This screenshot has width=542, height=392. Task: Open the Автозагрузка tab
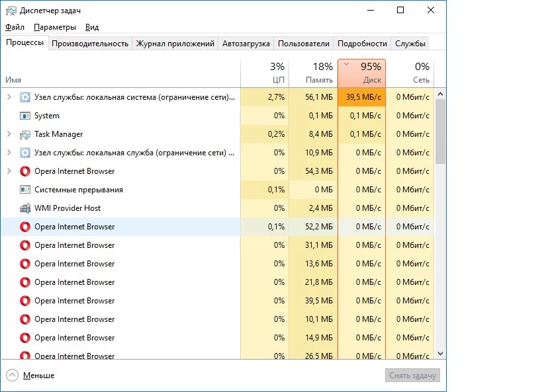click(x=246, y=44)
